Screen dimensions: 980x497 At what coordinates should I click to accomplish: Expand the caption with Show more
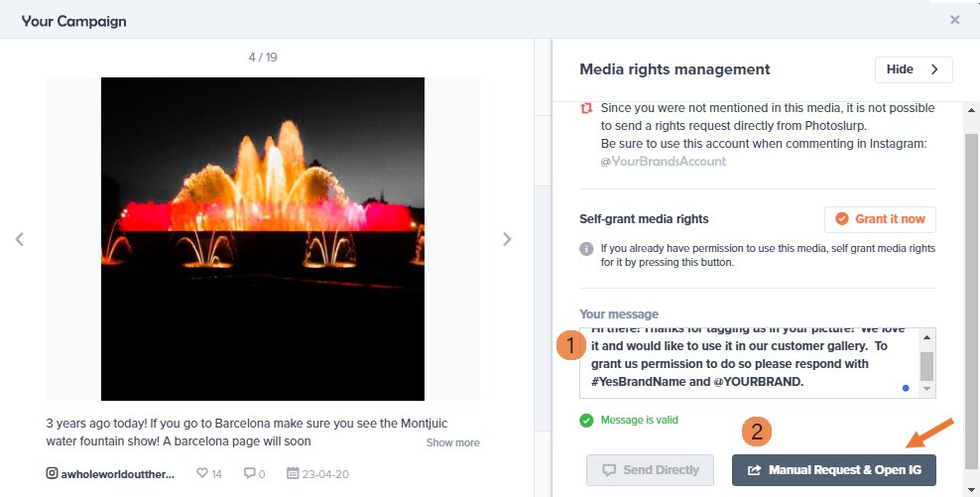tap(452, 442)
